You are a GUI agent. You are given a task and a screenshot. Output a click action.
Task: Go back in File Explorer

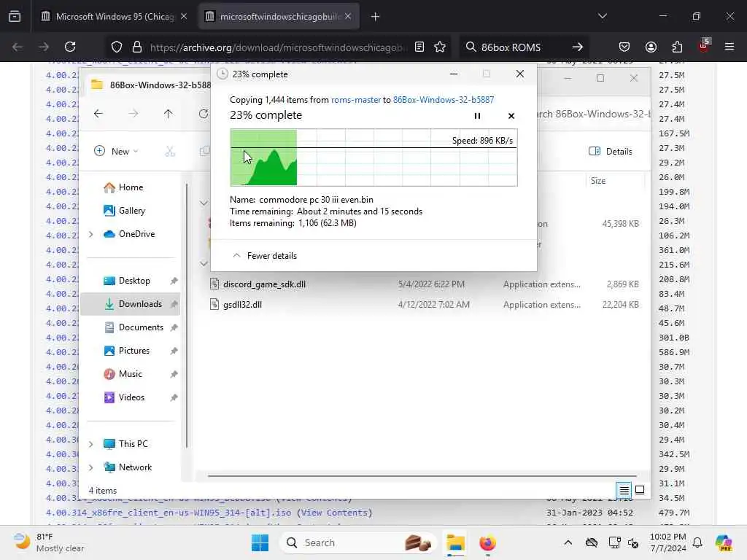pyautogui.click(x=98, y=113)
